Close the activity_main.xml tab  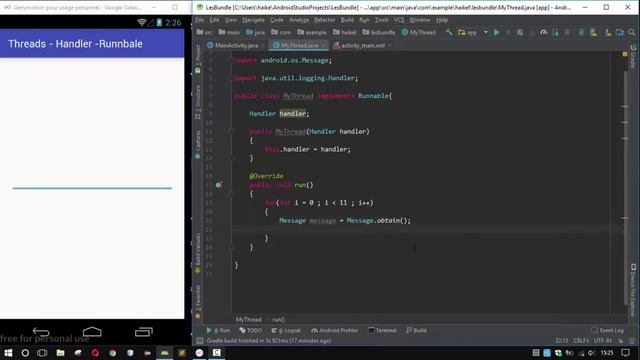pyautogui.click(x=389, y=46)
